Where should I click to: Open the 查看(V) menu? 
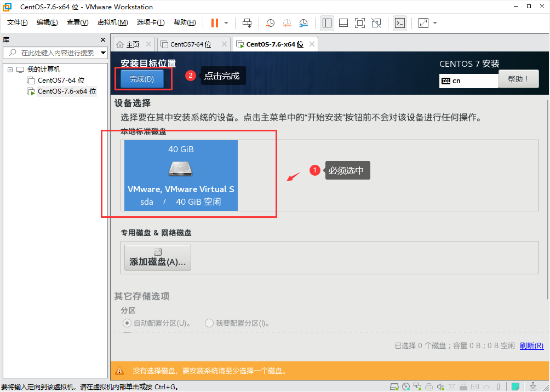point(78,22)
